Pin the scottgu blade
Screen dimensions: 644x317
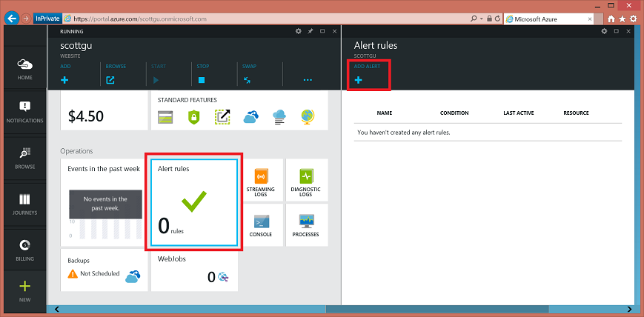click(x=311, y=31)
